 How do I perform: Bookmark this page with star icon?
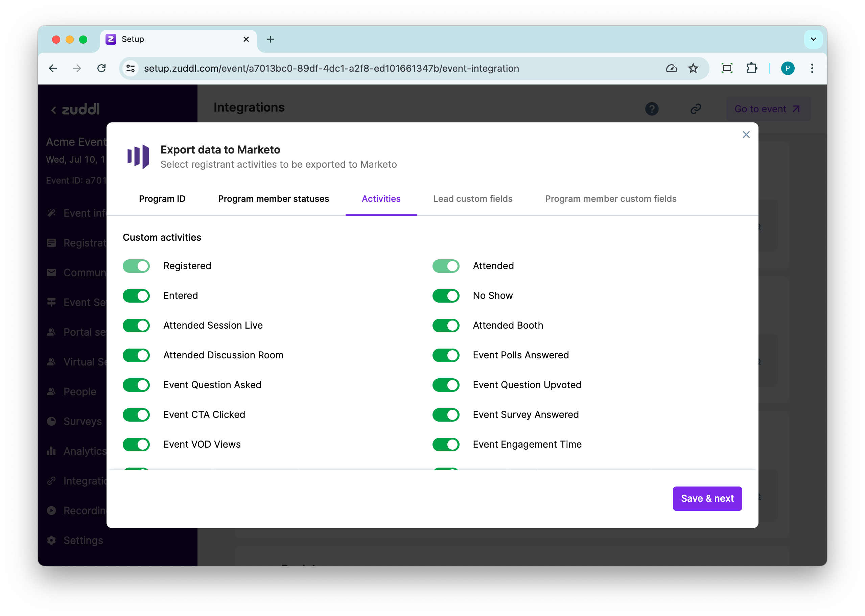point(693,68)
